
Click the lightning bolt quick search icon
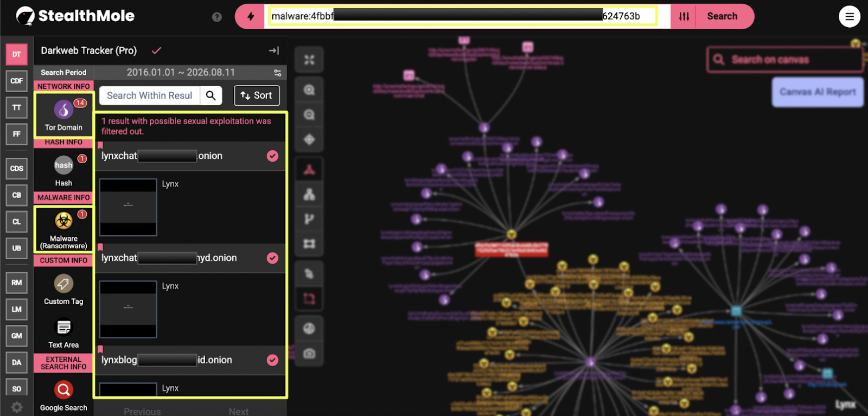[x=251, y=16]
